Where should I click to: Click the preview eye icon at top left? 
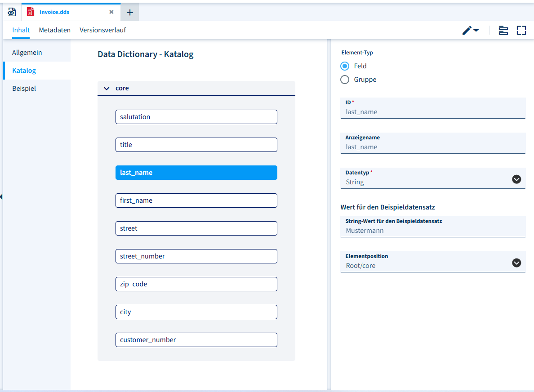click(x=12, y=12)
